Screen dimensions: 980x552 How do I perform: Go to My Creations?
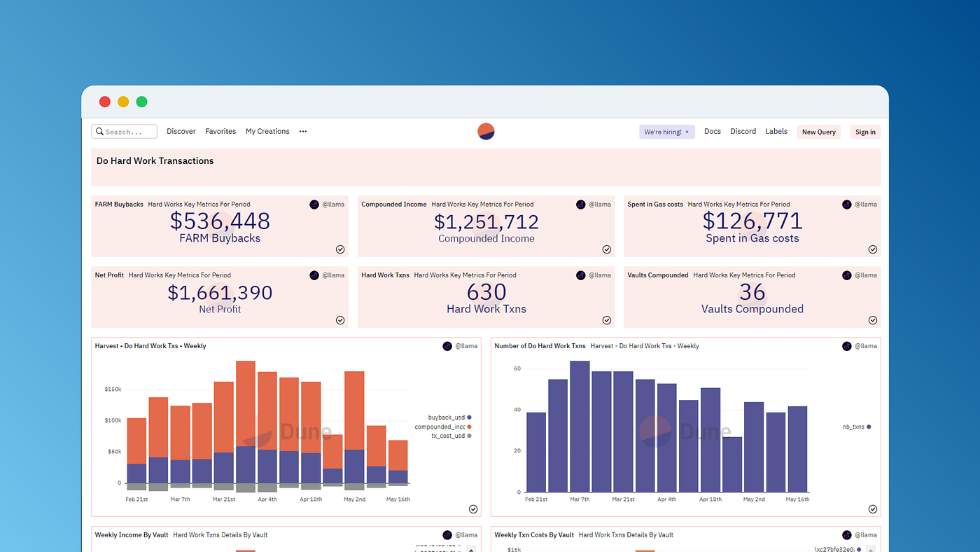(267, 132)
